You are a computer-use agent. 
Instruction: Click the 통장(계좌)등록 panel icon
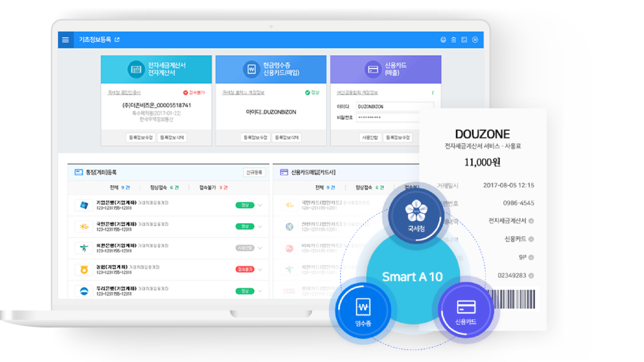pos(78,172)
